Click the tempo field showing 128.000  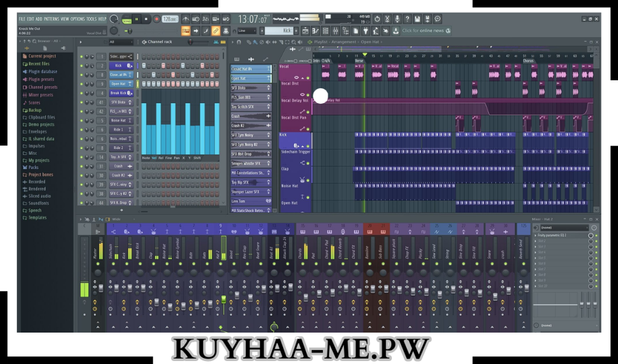point(170,19)
